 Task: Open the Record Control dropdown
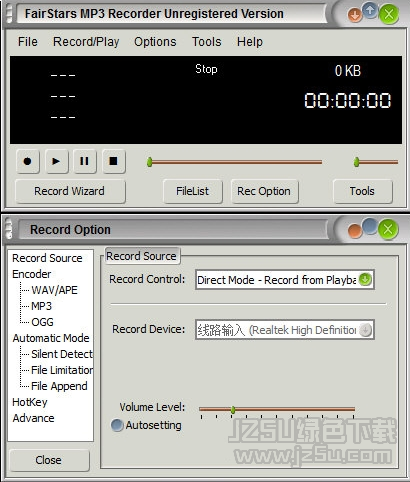click(285, 280)
